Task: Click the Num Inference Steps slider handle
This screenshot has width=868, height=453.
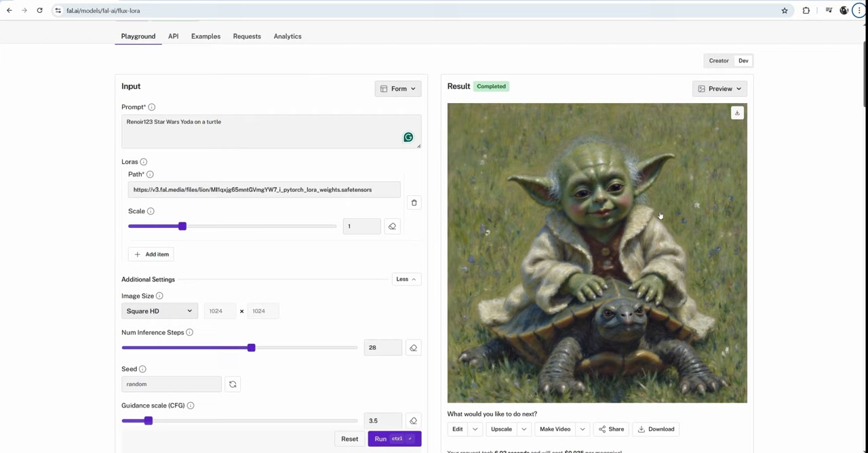Action: coord(252,348)
